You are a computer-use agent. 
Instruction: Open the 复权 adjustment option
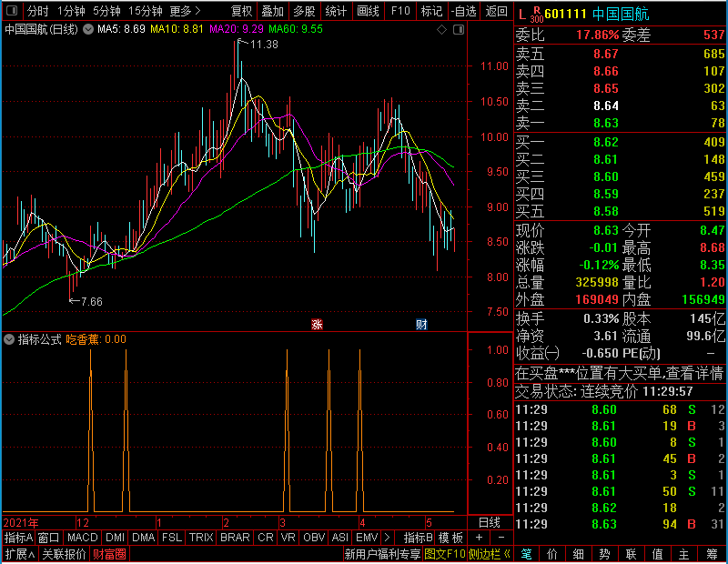(x=241, y=11)
